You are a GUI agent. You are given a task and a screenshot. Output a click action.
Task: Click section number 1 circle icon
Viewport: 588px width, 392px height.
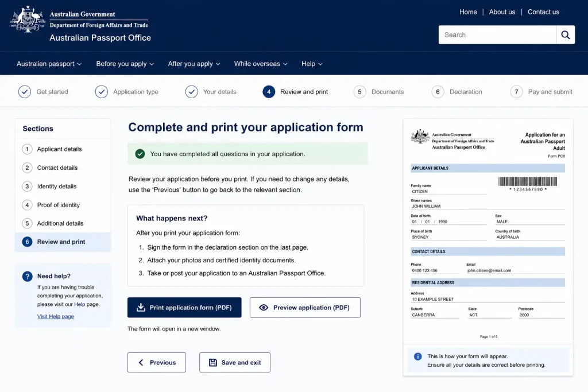click(x=27, y=149)
